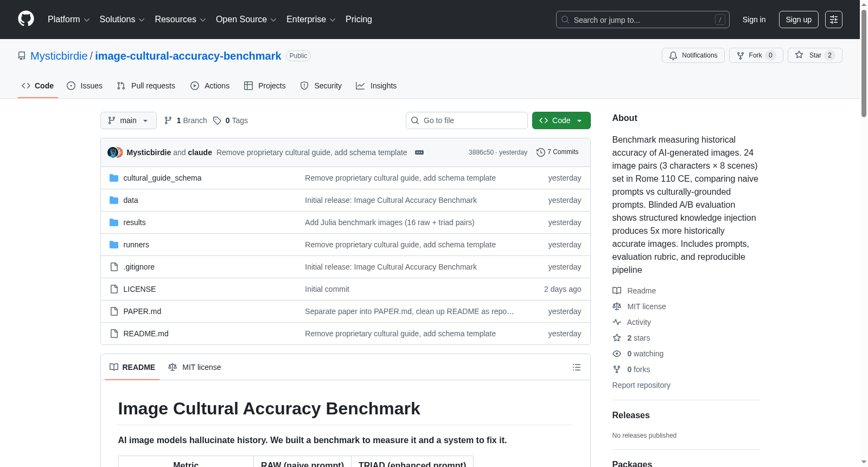Viewport: 868px width, 467px height.
Task: Expand the Enterprise menu
Action: click(311, 20)
